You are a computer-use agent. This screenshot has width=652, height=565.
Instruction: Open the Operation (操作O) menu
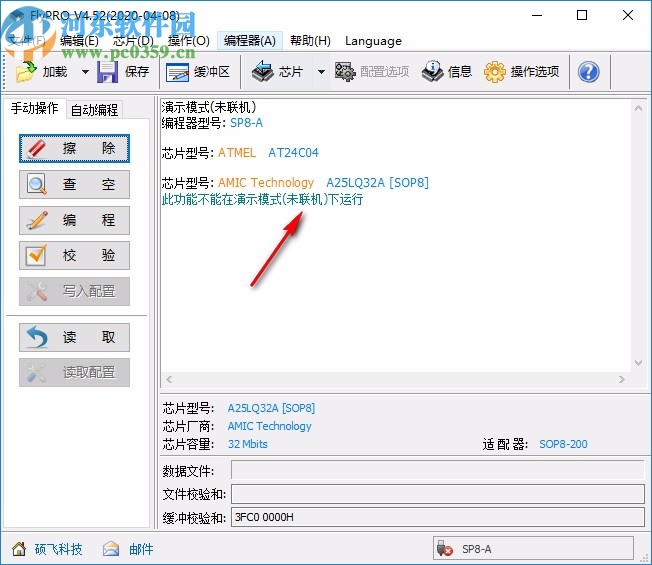point(189,41)
